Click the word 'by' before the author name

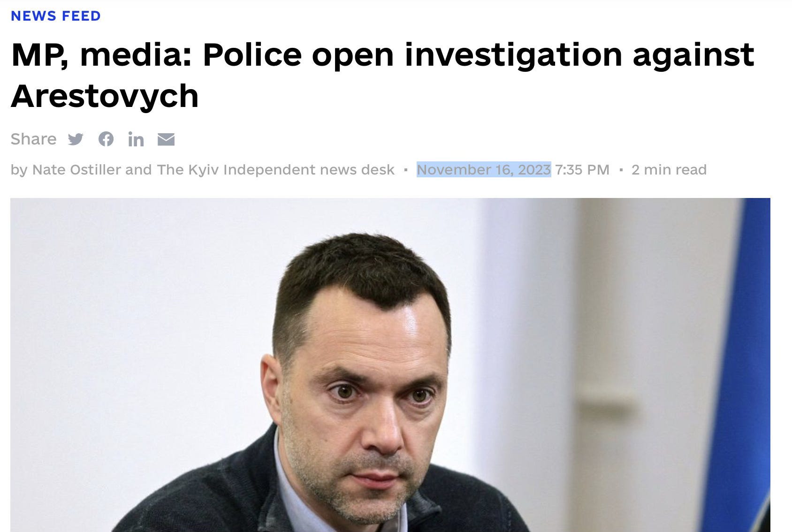click(19, 170)
